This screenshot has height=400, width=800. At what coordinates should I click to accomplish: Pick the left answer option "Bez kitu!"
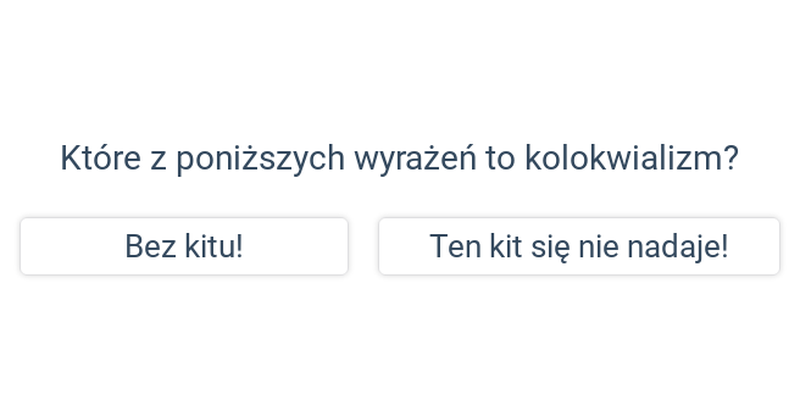184,246
